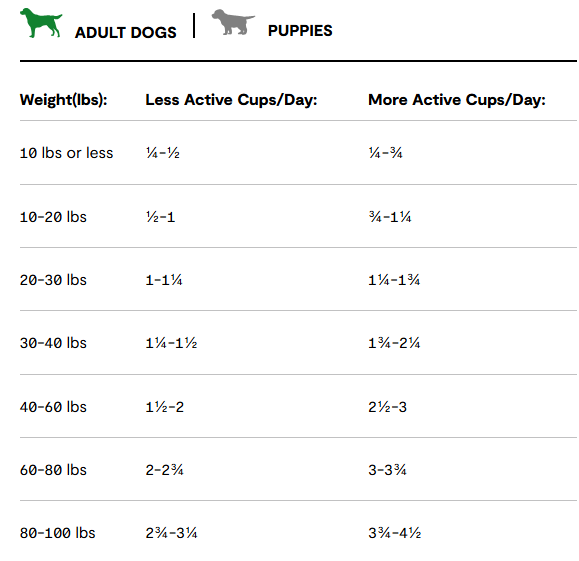Select the 40-60 lbs weight row
The image size is (579, 561).
(x=298, y=407)
